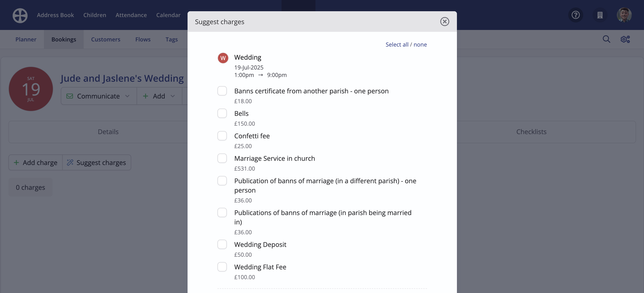This screenshot has width=644, height=293.
Task: Open Address Book in top navigation
Action: point(55,15)
